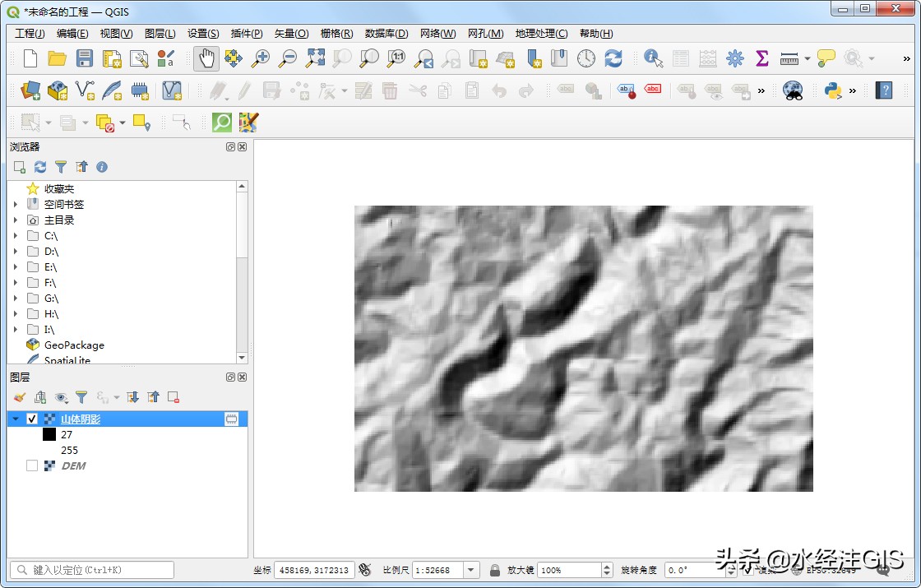The height and width of the screenshot is (588, 921).
Task: Create a new project with blank page icon
Action: tap(30, 58)
